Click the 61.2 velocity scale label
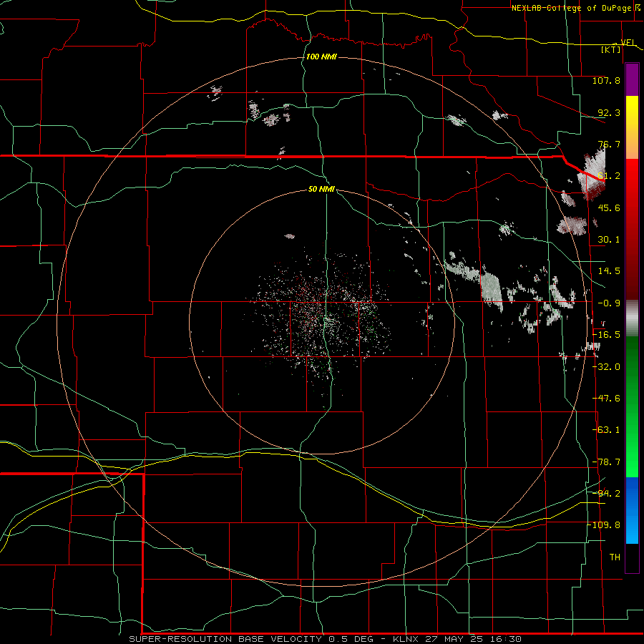 609,176
